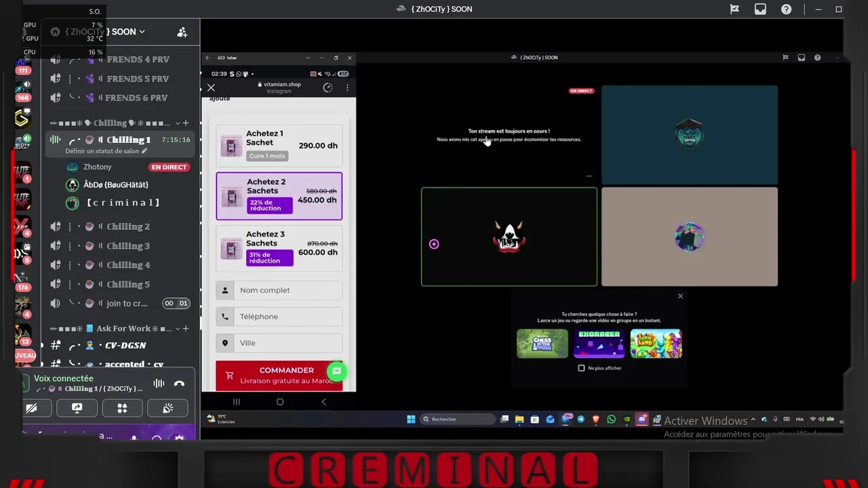Open the CV-DGSN text channel
The width and height of the screenshot is (868, 488).
pyautogui.click(x=121, y=345)
